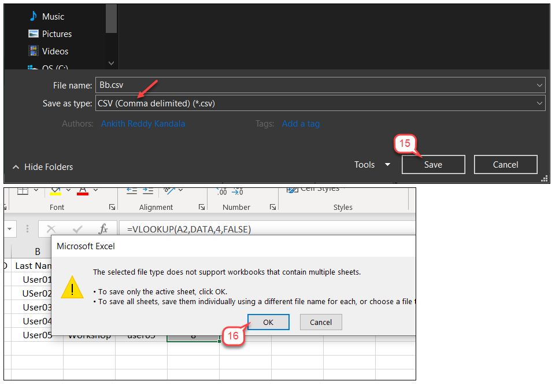
Task: Open the Number format dialog launcher
Action: click(x=273, y=207)
